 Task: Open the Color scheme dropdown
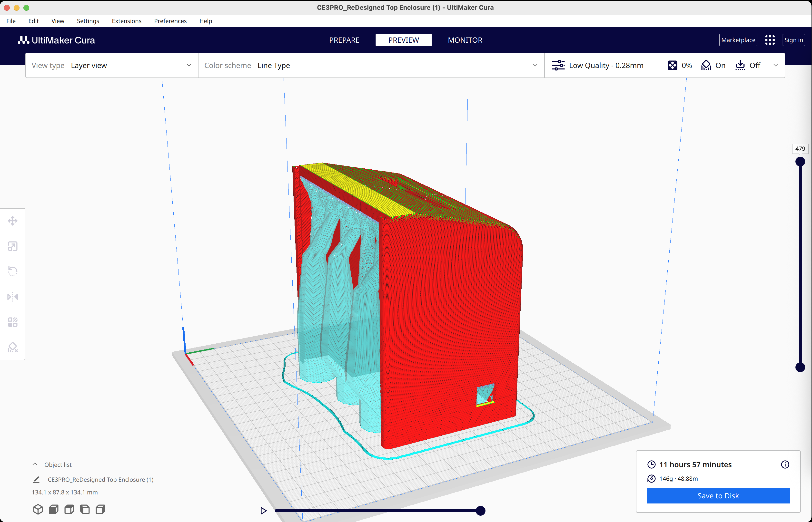click(371, 65)
